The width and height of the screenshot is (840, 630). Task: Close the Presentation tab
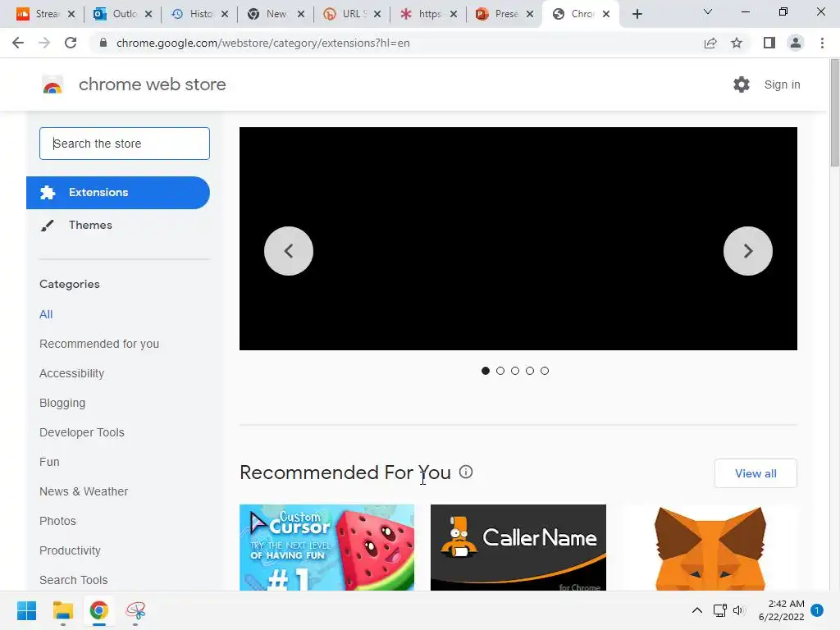coord(530,14)
